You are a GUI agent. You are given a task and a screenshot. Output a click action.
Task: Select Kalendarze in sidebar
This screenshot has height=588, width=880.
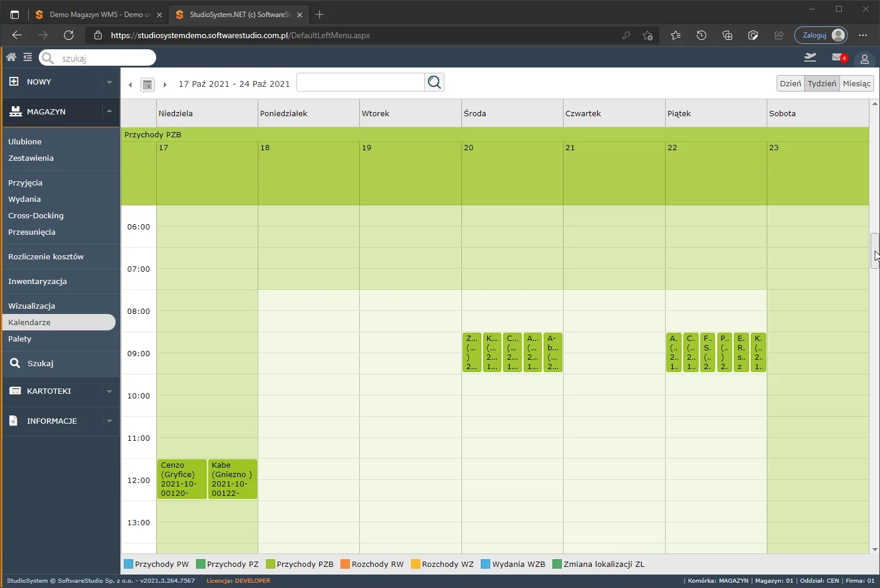59,322
